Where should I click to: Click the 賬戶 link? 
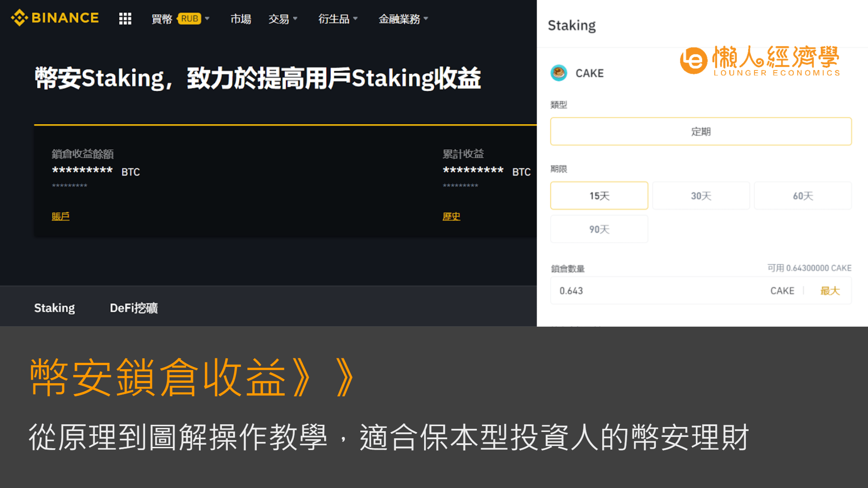pos(61,216)
